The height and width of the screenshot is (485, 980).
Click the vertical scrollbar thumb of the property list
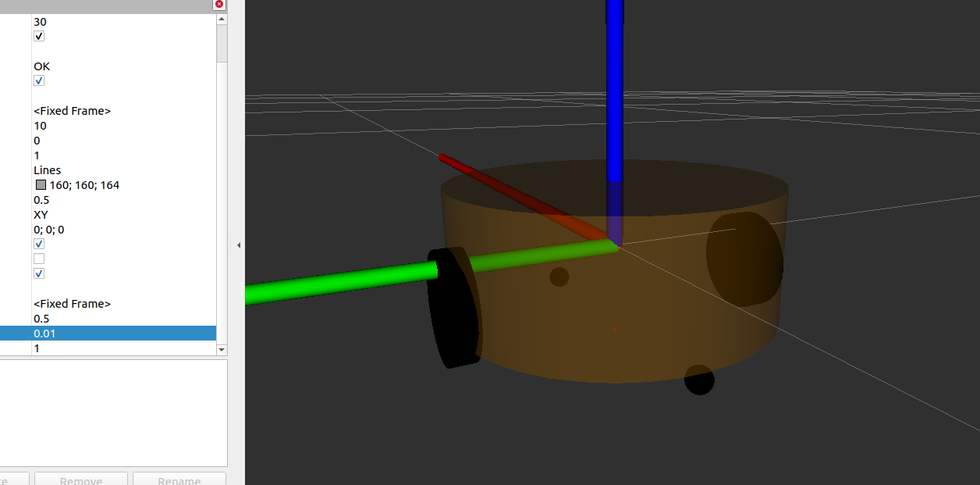coord(222,43)
